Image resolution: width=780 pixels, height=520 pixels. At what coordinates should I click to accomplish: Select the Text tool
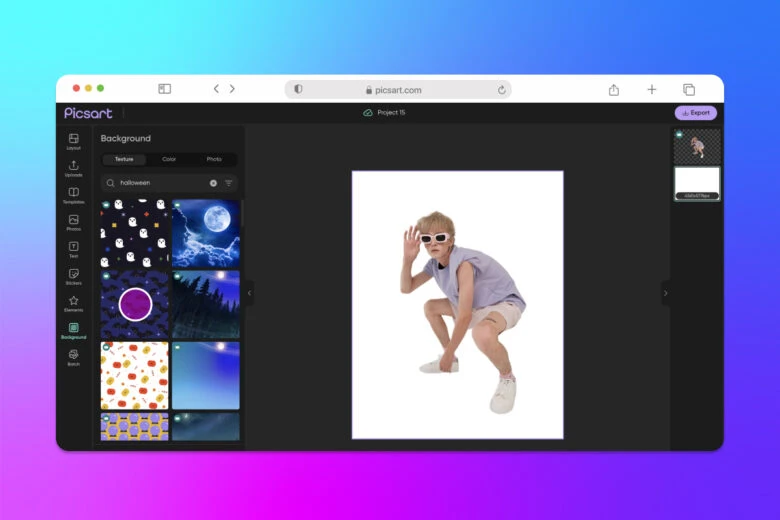click(73, 249)
